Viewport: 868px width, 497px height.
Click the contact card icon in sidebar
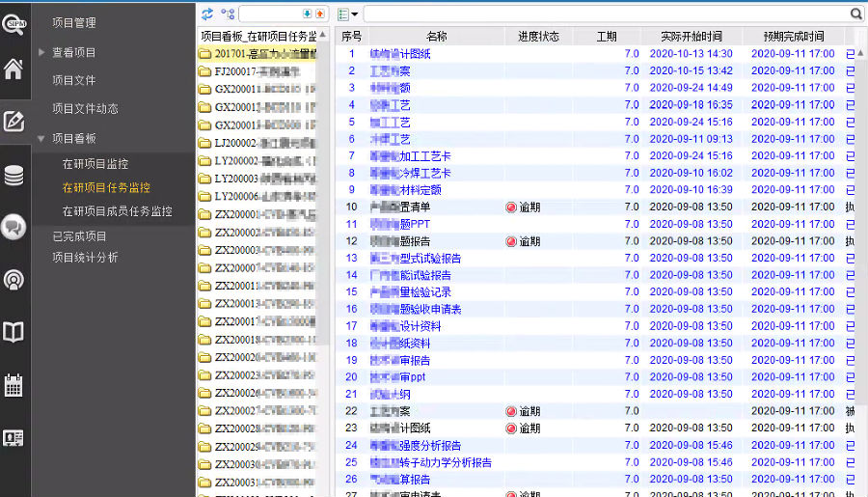click(14, 437)
